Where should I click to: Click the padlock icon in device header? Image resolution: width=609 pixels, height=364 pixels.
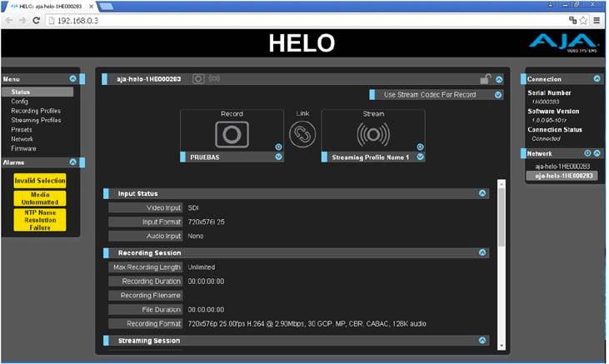[485, 79]
